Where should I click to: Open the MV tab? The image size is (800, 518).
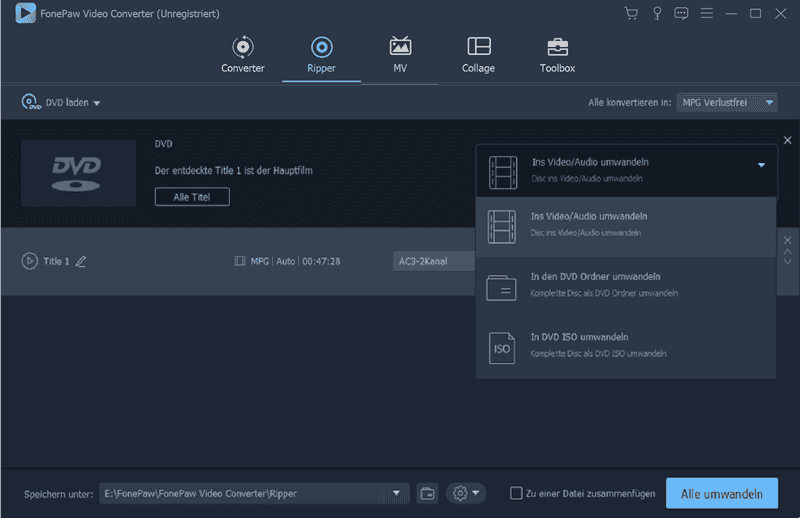400,55
